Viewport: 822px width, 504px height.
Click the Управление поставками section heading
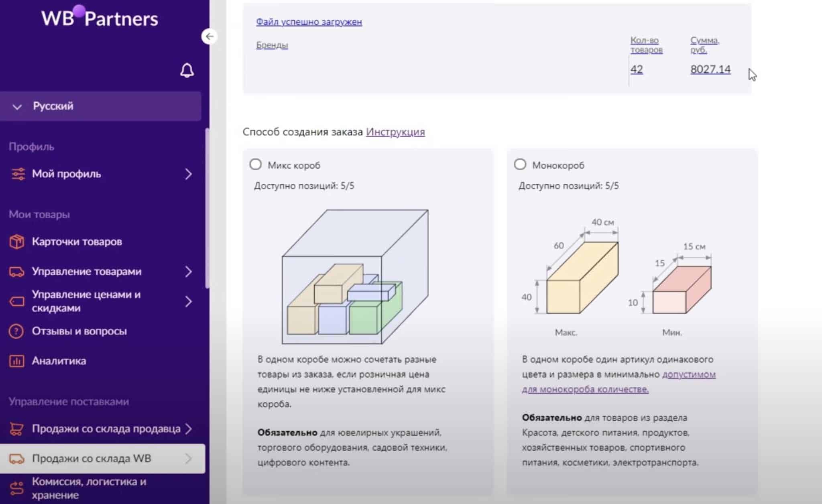(69, 402)
